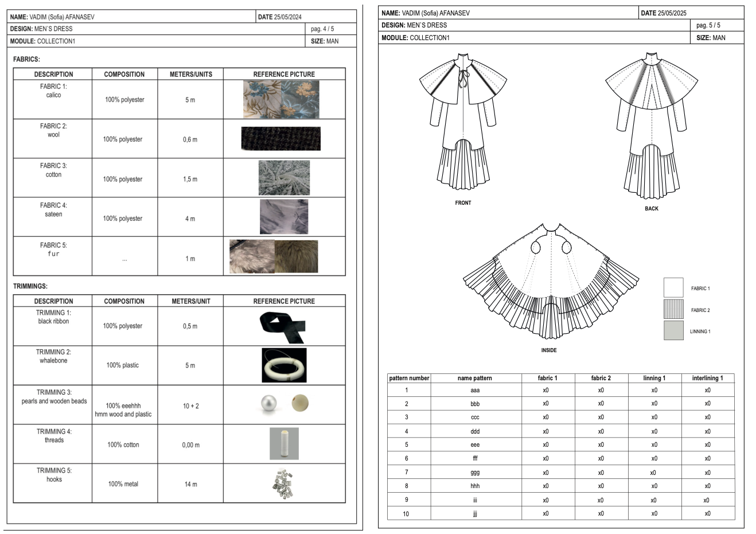Select the metal hooks reference picture
756x534 pixels.
[283, 484]
